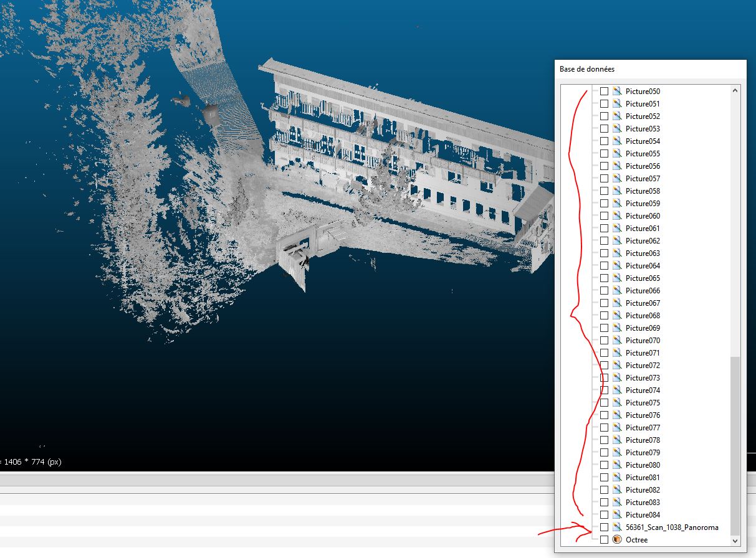The height and width of the screenshot is (558, 756).
Task: Select the Picture077 entry label
Action: (643, 428)
